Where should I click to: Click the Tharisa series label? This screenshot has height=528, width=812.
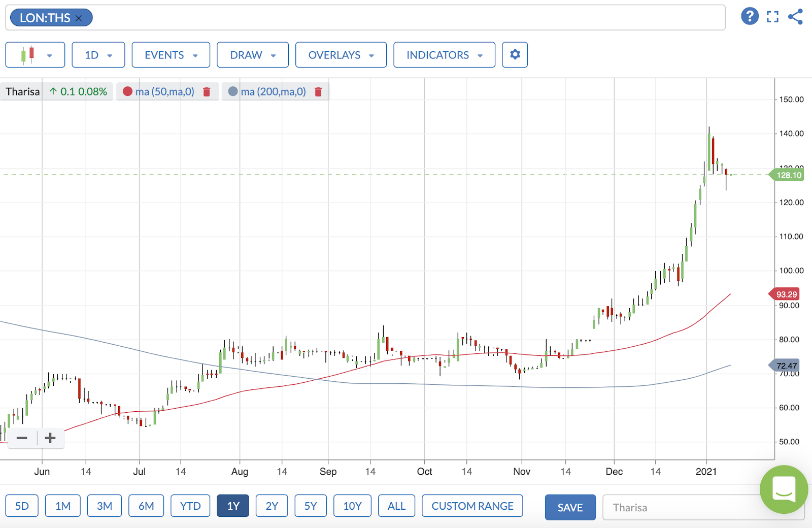click(22, 92)
